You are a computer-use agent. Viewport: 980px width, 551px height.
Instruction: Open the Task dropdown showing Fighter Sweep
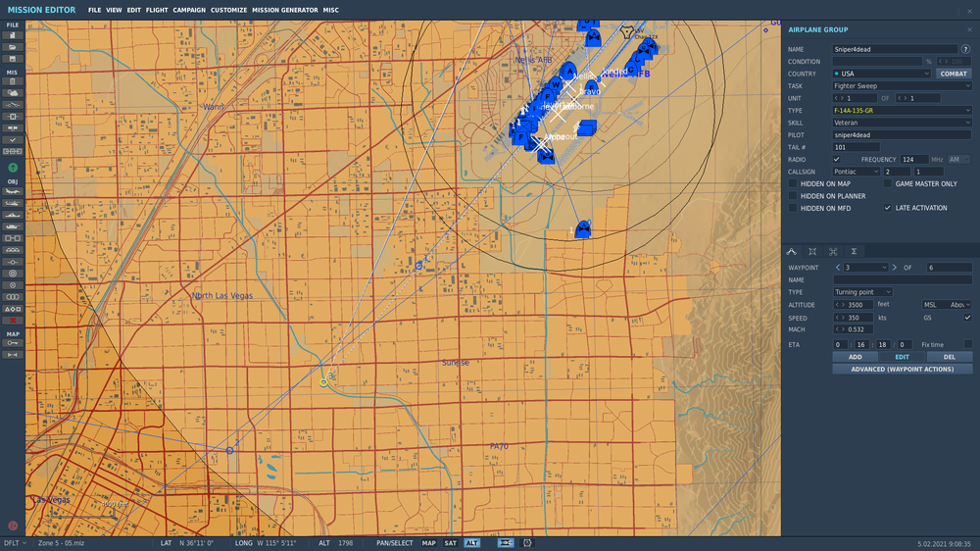point(902,85)
